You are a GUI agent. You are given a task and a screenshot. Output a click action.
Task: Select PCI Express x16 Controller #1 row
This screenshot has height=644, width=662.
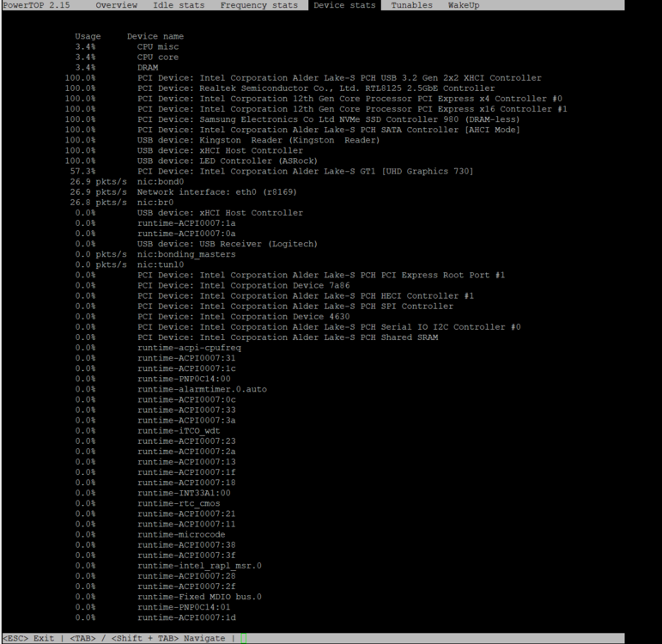tap(316, 109)
